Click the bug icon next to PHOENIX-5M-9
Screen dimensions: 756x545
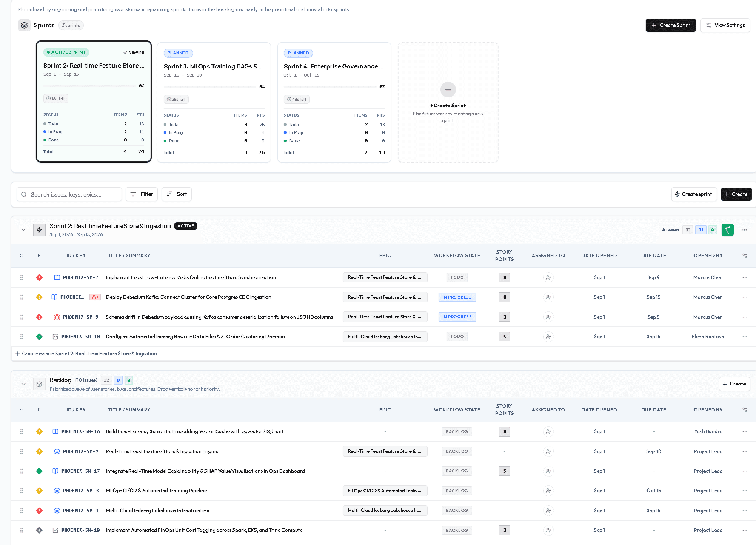click(57, 317)
